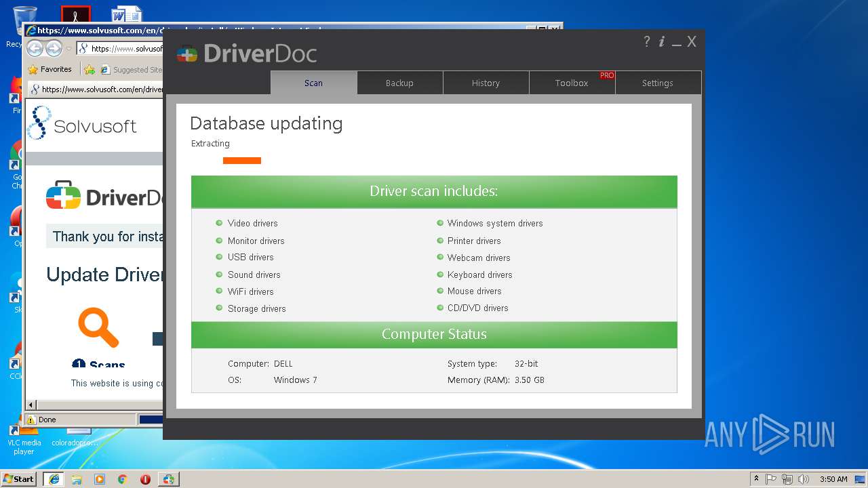
Task: Open Windows Explorer from the taskbar
Action: click(x=77, y=479)
